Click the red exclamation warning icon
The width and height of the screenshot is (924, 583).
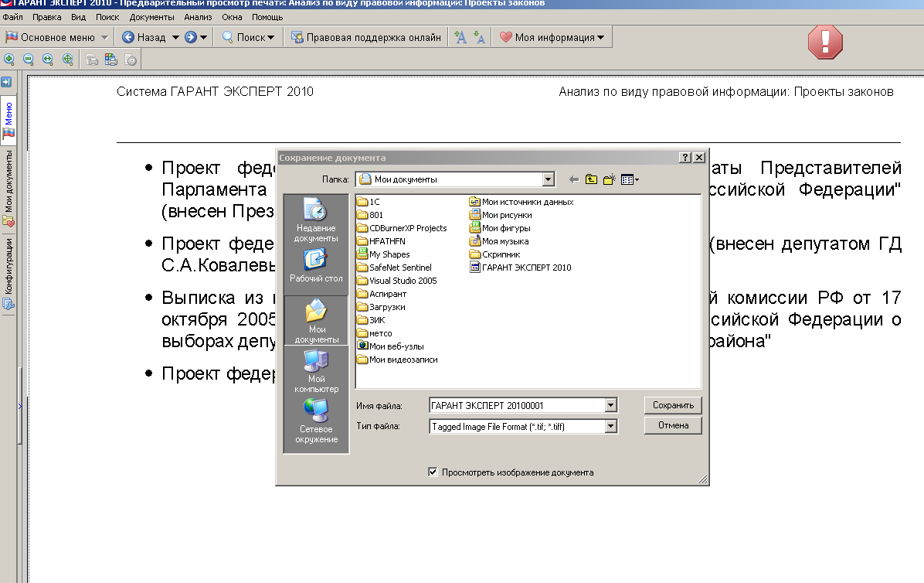[825, 42]
